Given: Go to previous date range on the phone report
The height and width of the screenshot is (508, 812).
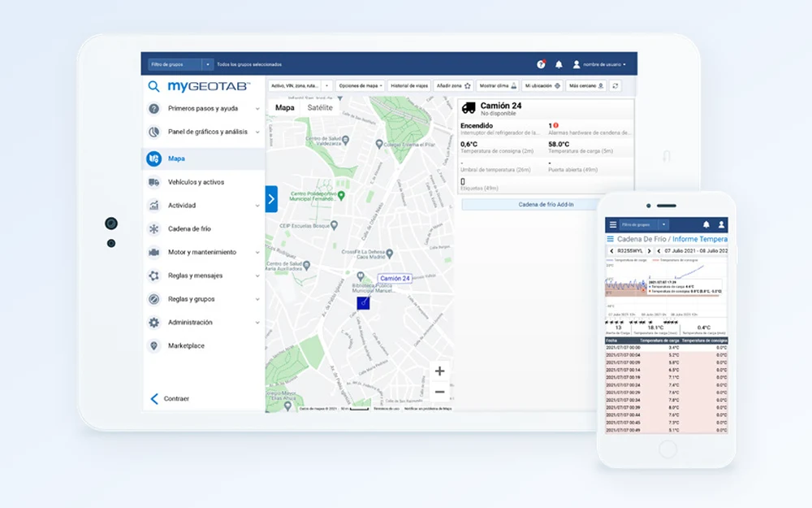Looking at the screenshot, I should tap(659, 251).
